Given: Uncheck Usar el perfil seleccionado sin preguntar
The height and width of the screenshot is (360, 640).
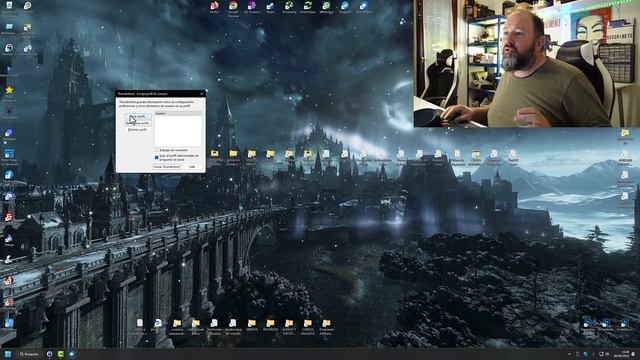Looking at the screenshot, I should tap(157, 157).
